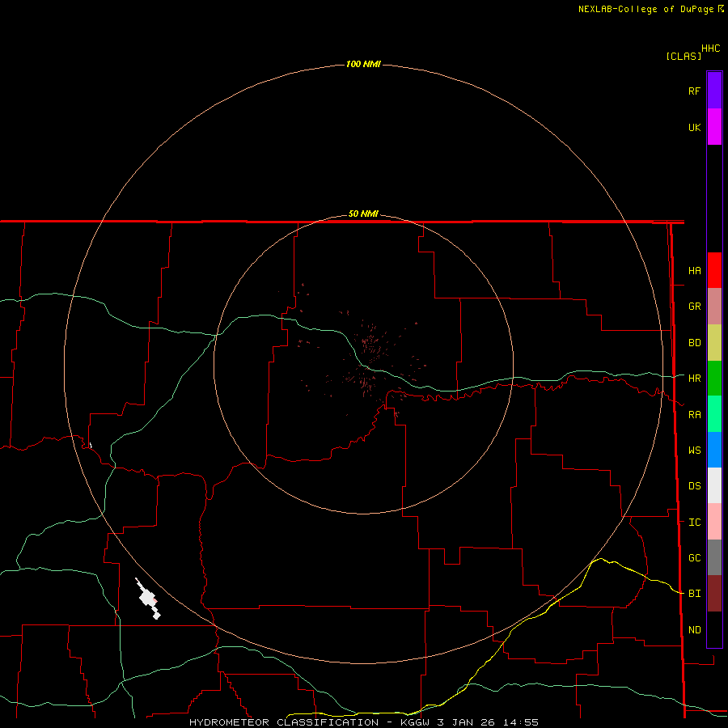The image size is (728, 728).
Task: Click the BD legend label
Action: tap(694, 343)
